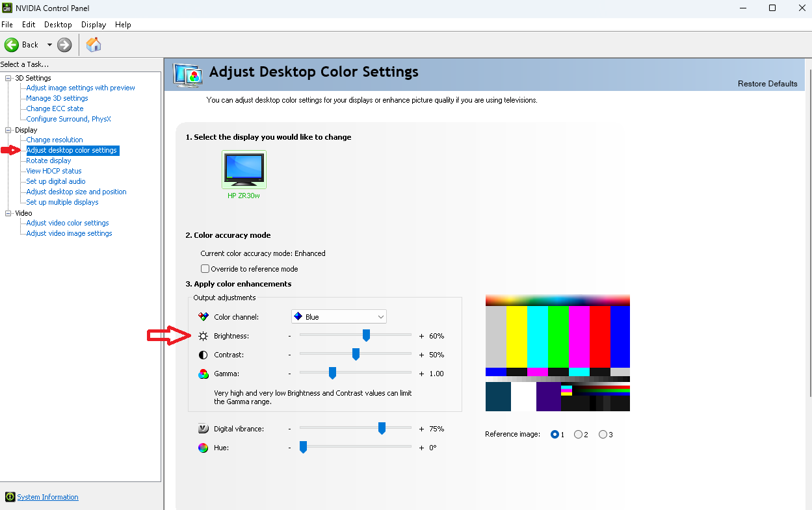The image size is (812, 510).
Task: Open Change resolution in the task tree
Action: tap(55, 140)
